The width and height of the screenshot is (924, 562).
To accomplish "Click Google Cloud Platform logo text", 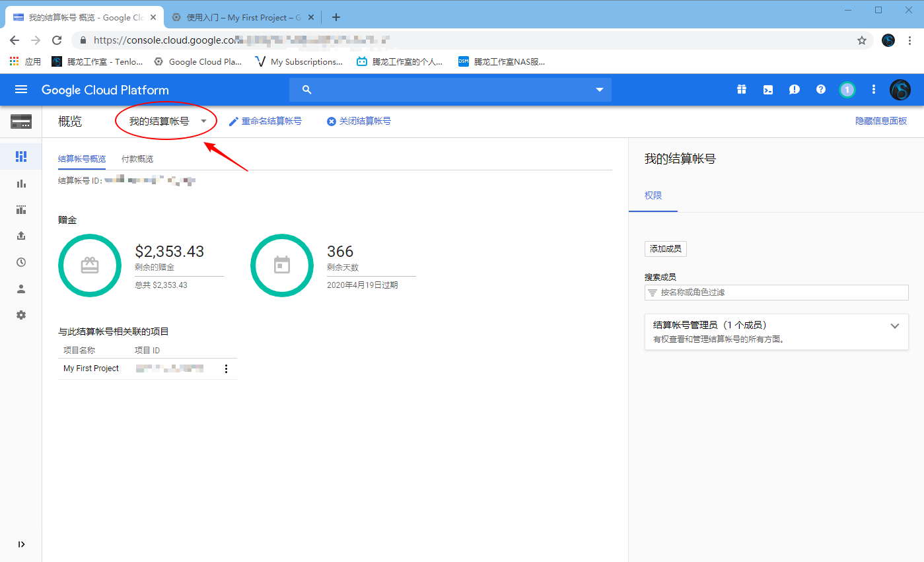I will [x=105, y=90].
